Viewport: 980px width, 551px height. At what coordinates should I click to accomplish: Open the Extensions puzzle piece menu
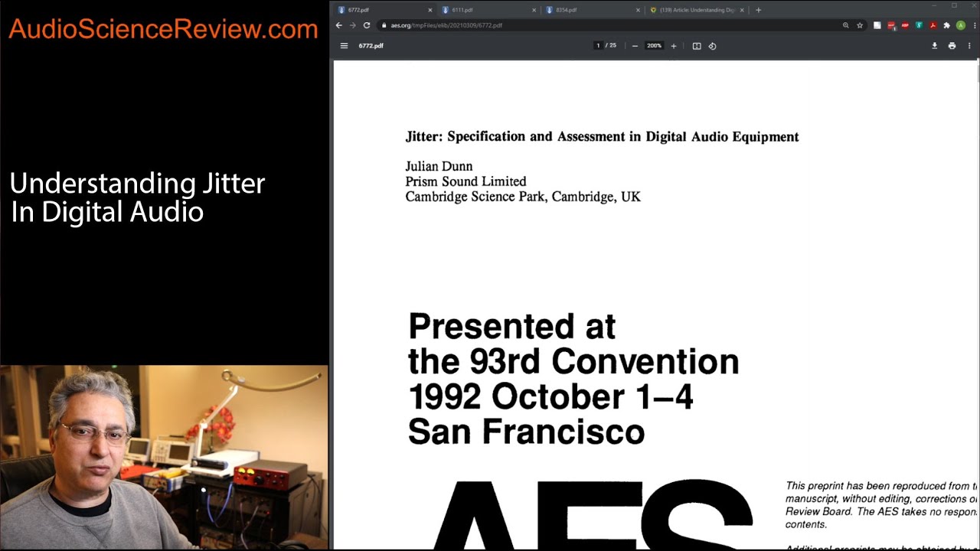946,25
